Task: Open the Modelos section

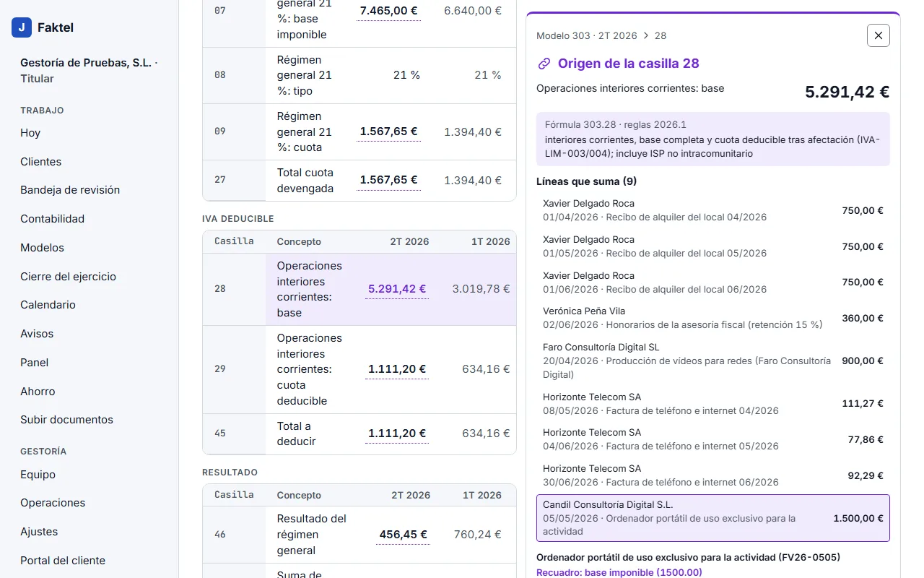Action: pyautogui.click(x=42, y=248)
